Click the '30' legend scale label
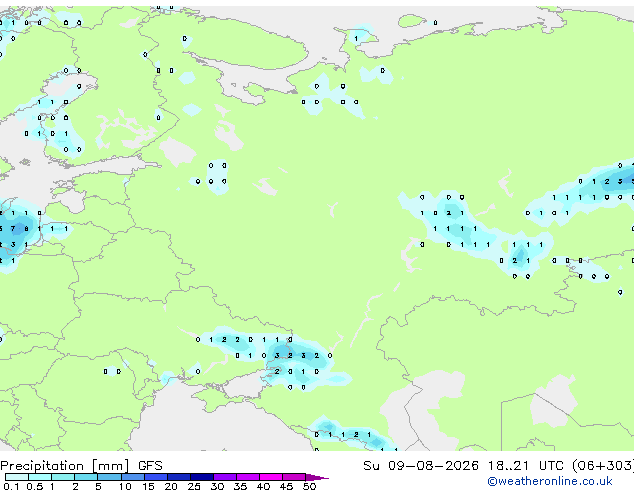Image resolution: width=634 pixels, height=490 pixels. click(217, 486)
